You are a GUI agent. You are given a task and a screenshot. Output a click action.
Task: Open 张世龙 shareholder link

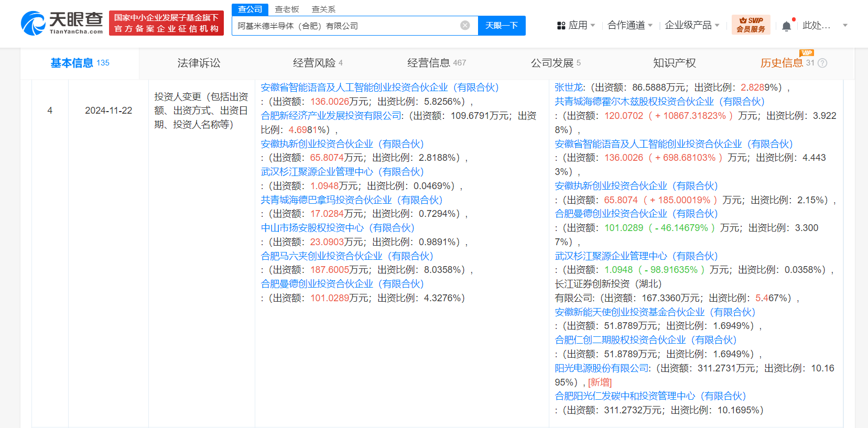(569, 87)
